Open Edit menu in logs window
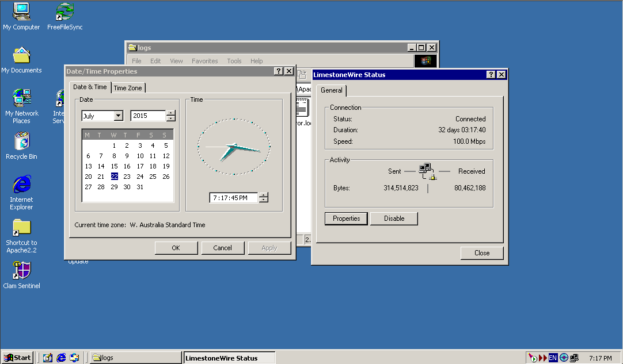623x364 pixels. pyautogui.click(x=155, y=61)
